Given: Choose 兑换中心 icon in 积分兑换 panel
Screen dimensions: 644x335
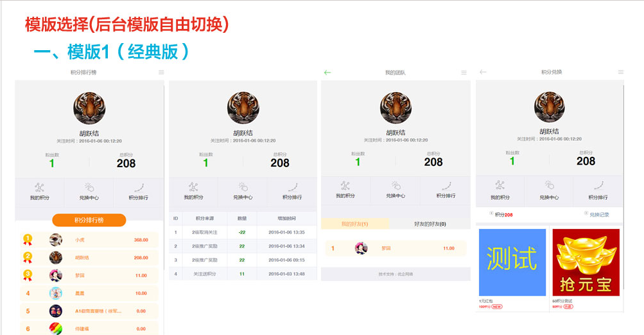Looking at the screenshot, I should coord(549,185).
